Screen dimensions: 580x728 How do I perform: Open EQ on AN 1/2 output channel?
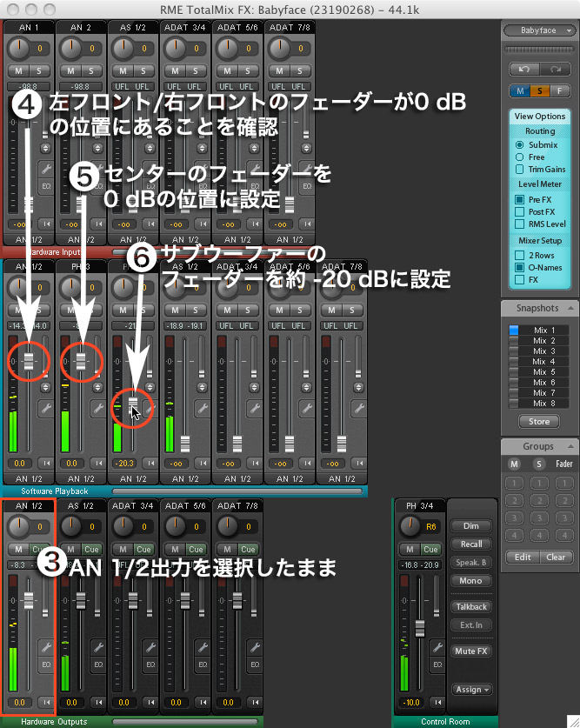[46, 664]
